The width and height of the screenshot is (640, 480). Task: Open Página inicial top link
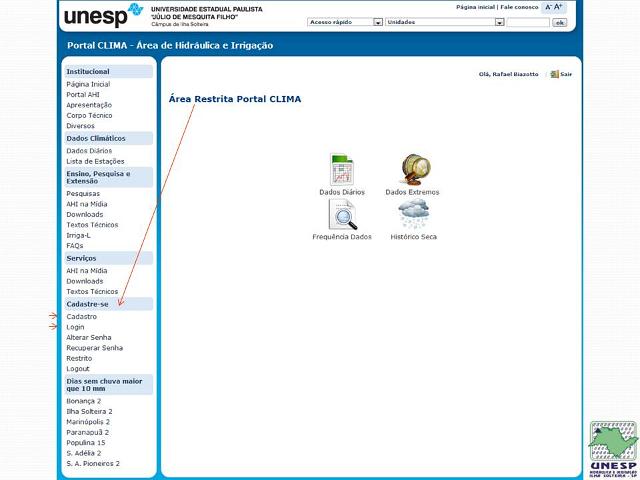(475, 7)
